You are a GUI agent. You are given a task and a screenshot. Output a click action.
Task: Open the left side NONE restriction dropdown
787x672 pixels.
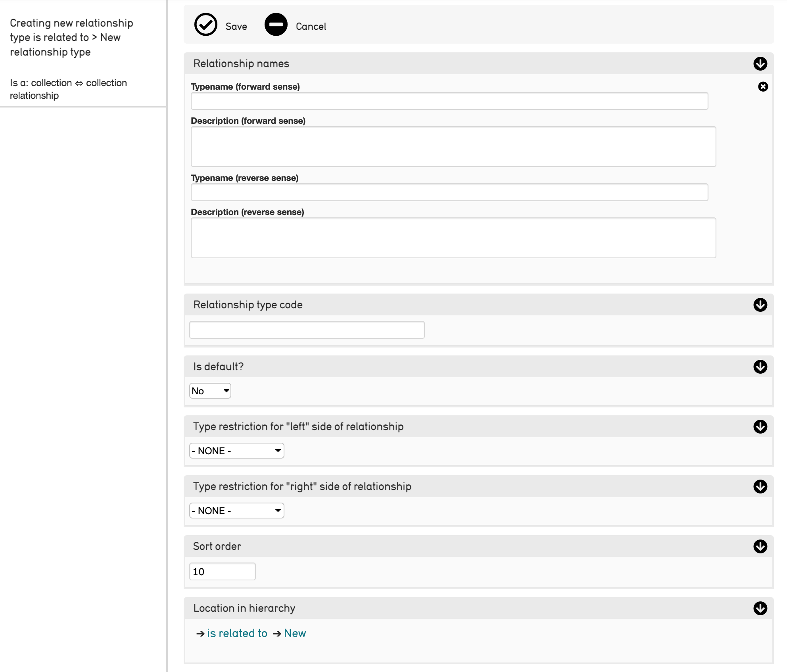236,451
